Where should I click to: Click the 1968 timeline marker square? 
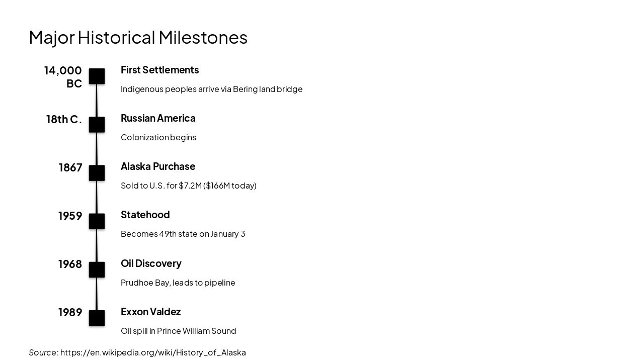97,269
